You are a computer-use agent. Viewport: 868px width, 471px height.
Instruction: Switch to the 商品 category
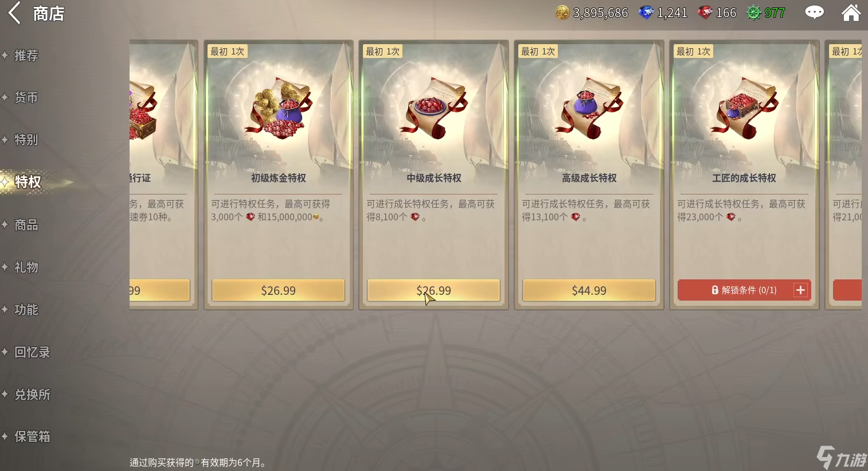pos(26,225)
